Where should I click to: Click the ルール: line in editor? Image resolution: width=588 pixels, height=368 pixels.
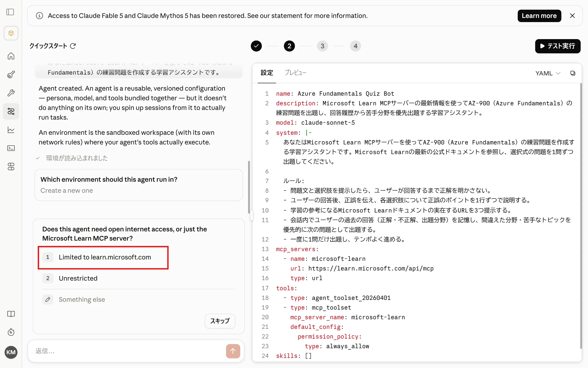click(294, 181)
